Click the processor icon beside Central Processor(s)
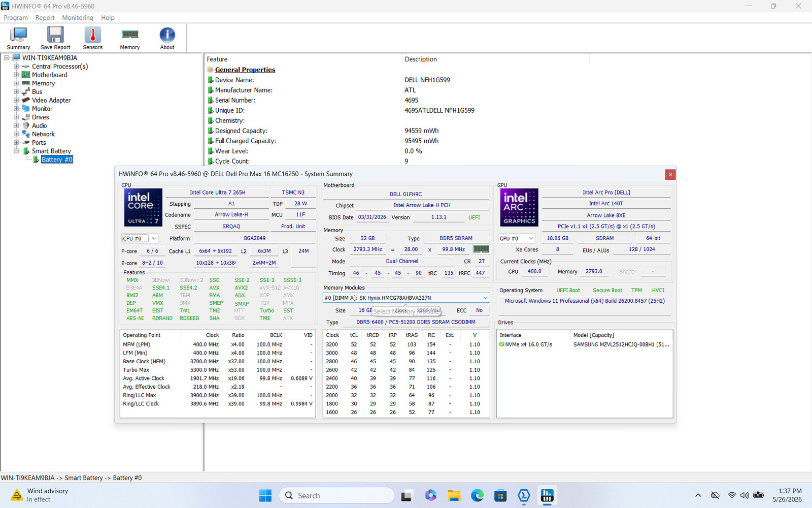Image resolution: width=812 pixels, height=508 pixels. 26,67
